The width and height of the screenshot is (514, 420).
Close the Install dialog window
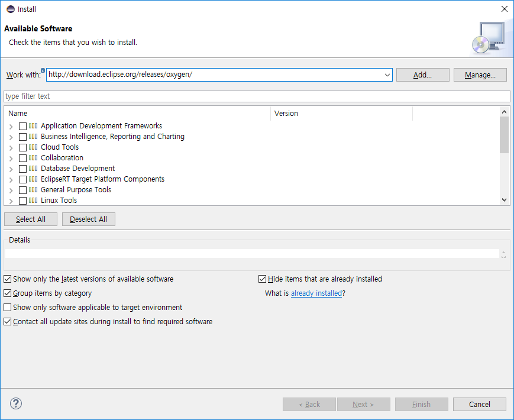(x=505, y=9)
